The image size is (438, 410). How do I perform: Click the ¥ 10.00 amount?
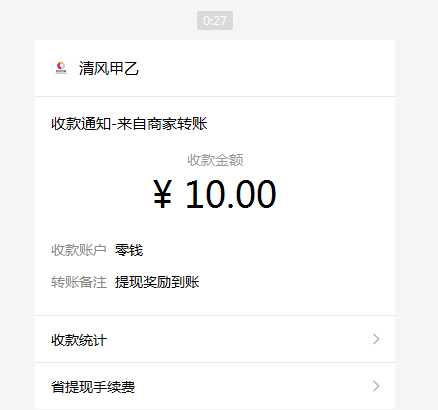coord(215,194)
